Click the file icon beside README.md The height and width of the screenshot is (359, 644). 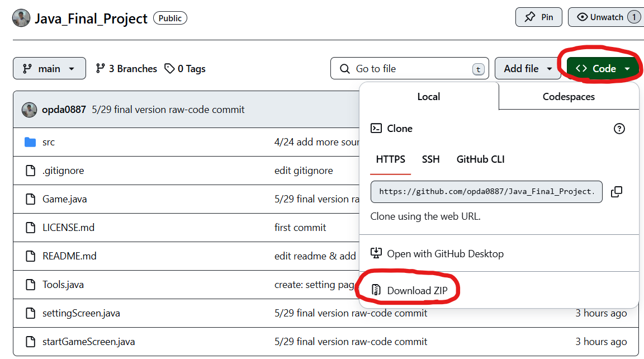point(30,256)
